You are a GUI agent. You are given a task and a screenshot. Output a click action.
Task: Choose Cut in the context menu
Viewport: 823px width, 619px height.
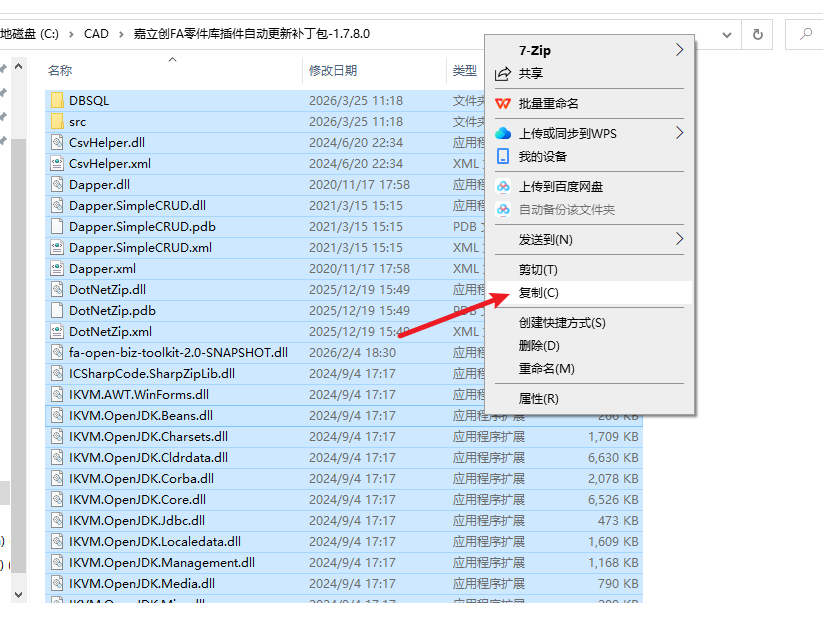538,270
